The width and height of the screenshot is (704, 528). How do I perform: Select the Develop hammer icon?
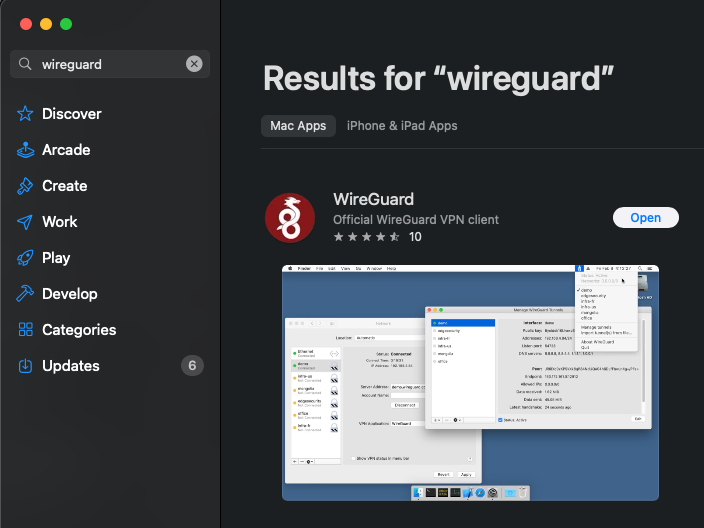point(25,294)
